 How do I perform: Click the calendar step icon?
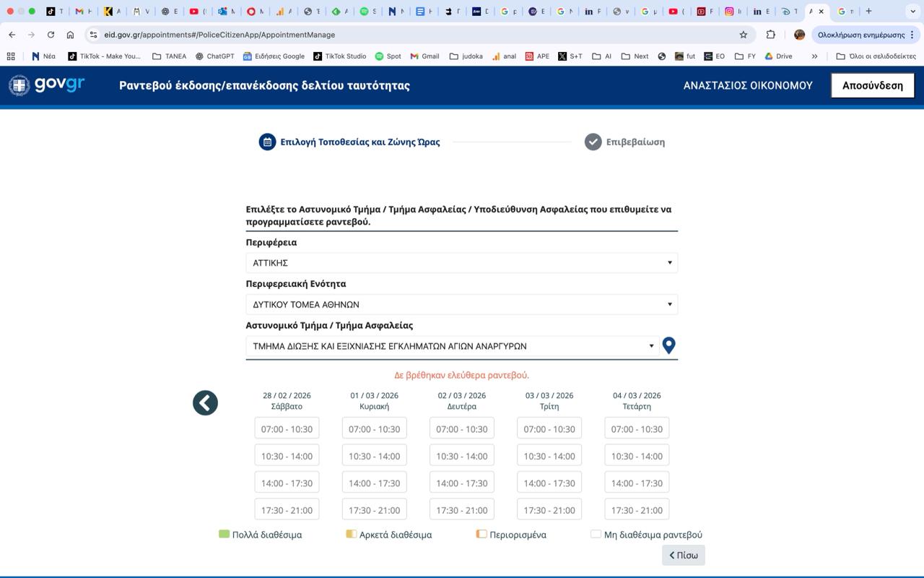267,142
